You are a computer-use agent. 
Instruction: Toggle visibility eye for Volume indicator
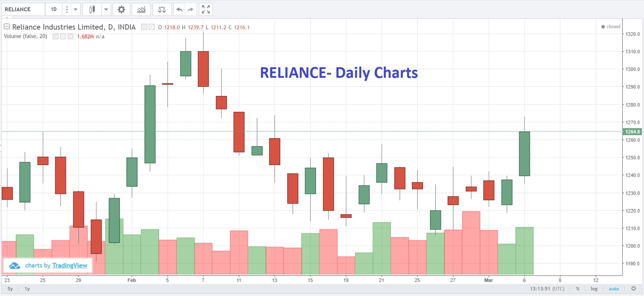(55, 37)
